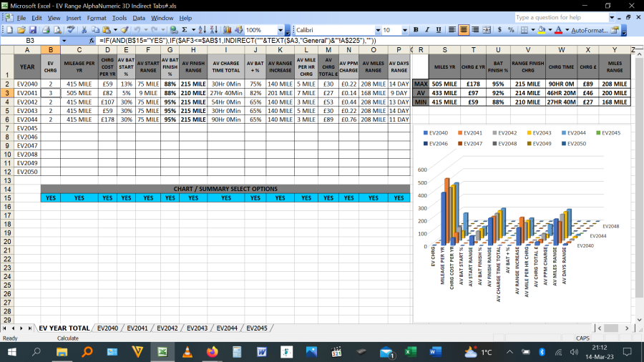This screenshot has height=362, width=644.
Task: Open the Font Color dropdown arrow
Action: click(x=567, y=30)
